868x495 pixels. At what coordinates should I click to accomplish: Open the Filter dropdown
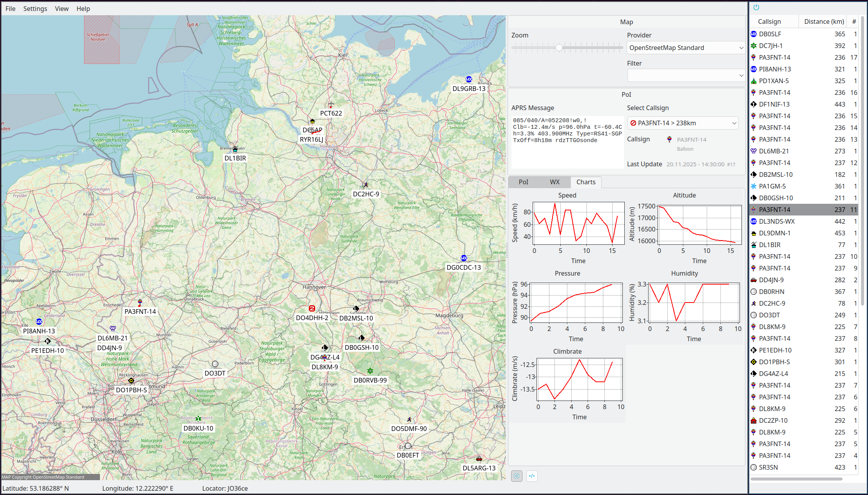(686, 75)
